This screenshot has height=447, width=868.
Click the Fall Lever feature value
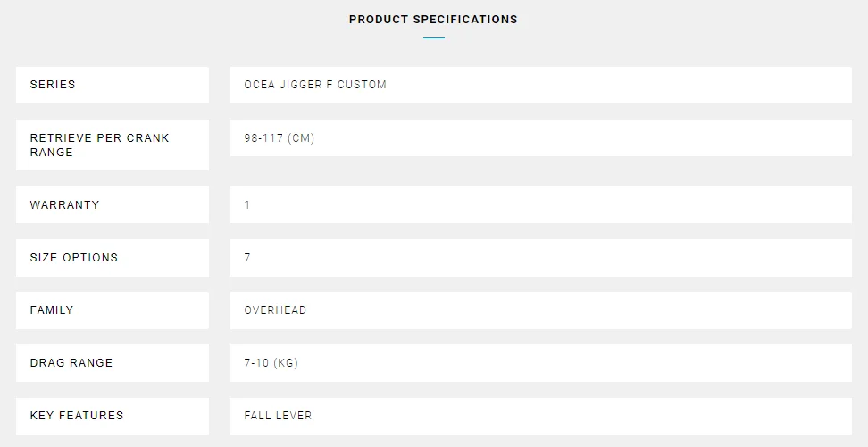[278, 416]
